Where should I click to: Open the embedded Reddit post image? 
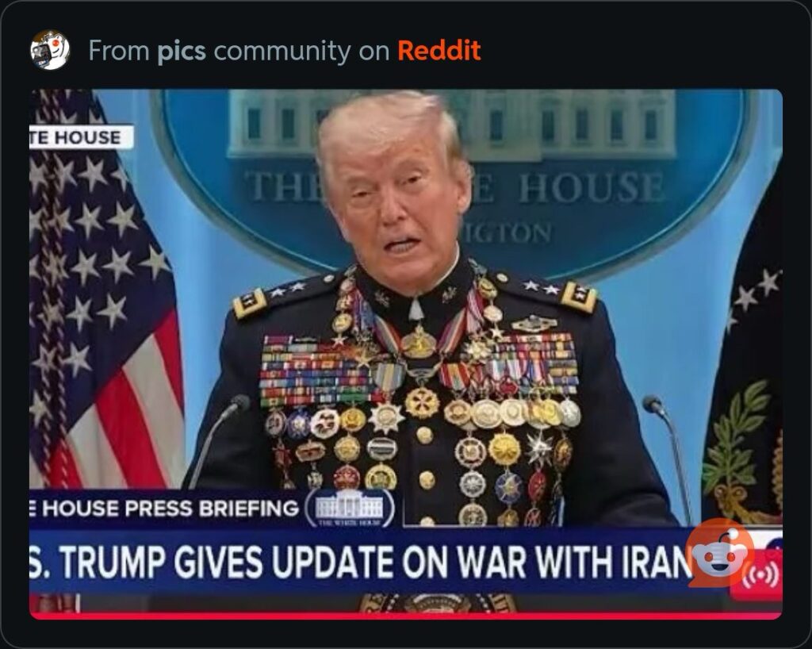coord(405,354)
